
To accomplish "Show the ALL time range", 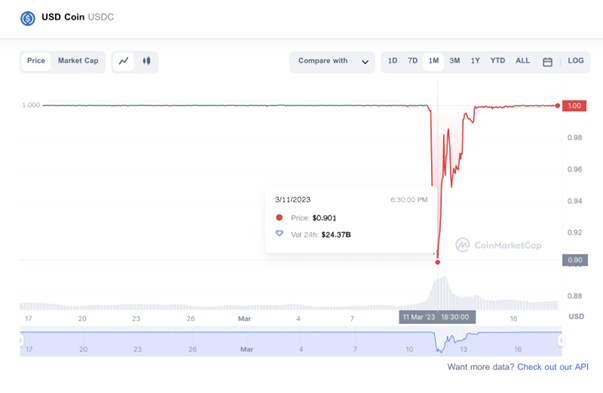I will (x=523, y=61).
